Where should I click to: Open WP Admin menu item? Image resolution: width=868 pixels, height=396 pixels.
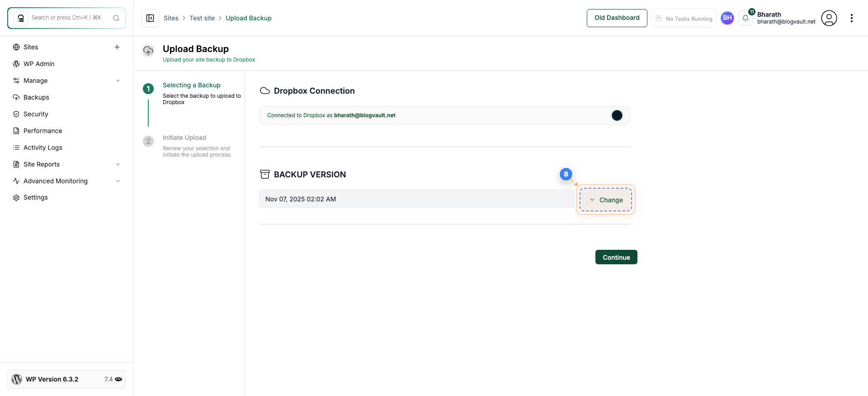tap(39, 64)
